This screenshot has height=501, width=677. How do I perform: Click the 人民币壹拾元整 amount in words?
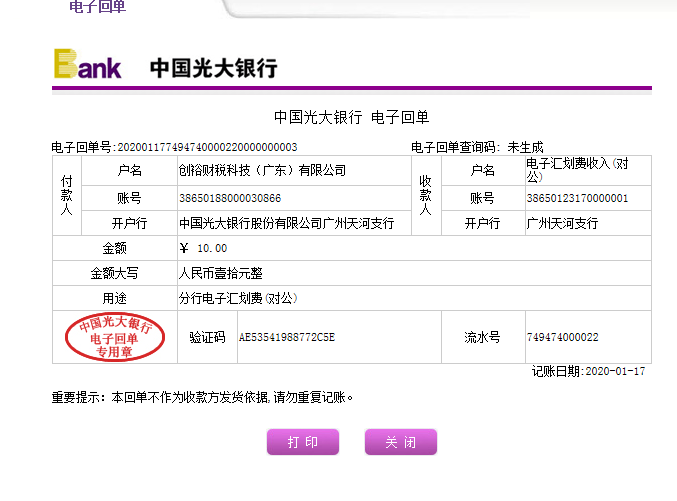click(221, 273)
